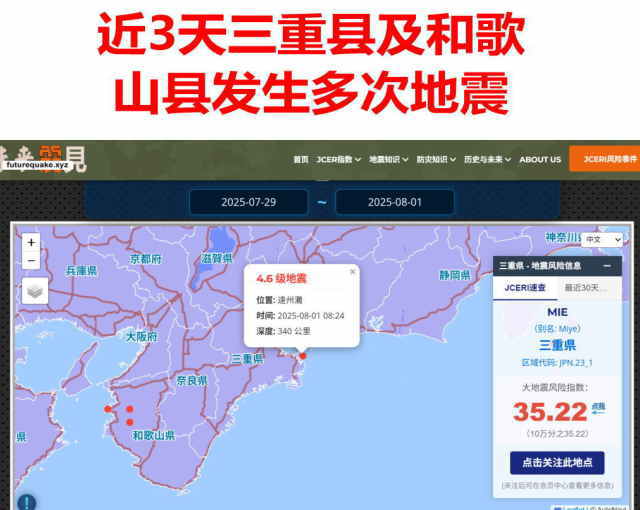Click the 点赞 like icon beside 35.22
This screenshot has height=510, width=640.
click(598, 410)
